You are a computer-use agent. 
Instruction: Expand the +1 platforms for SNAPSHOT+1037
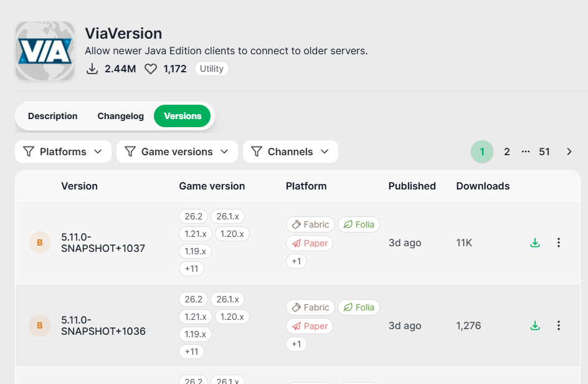click(296, 261)
